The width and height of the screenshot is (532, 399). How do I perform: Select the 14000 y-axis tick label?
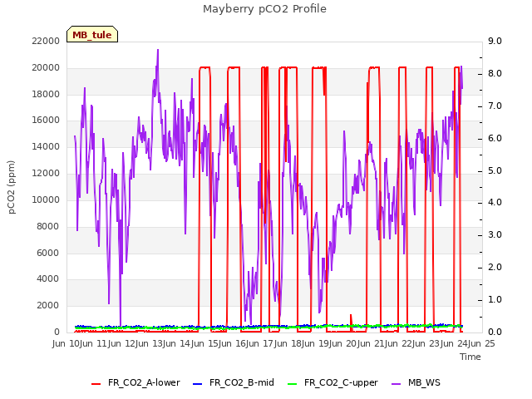46,147
